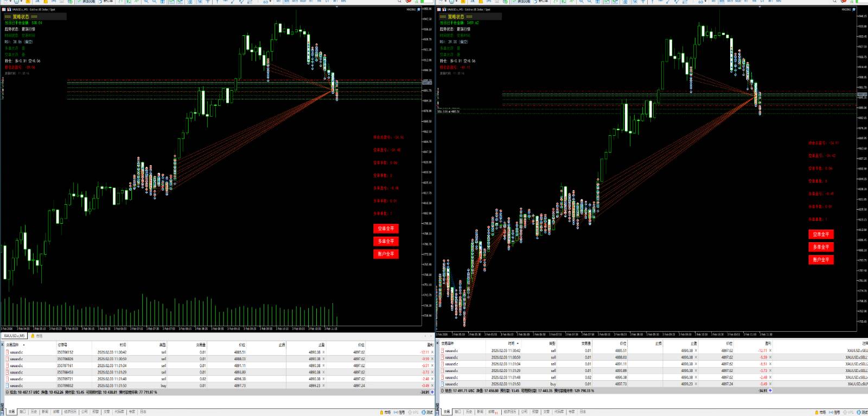
Task: Switch to the 历史 tab in right window
Action: (469, 412)
